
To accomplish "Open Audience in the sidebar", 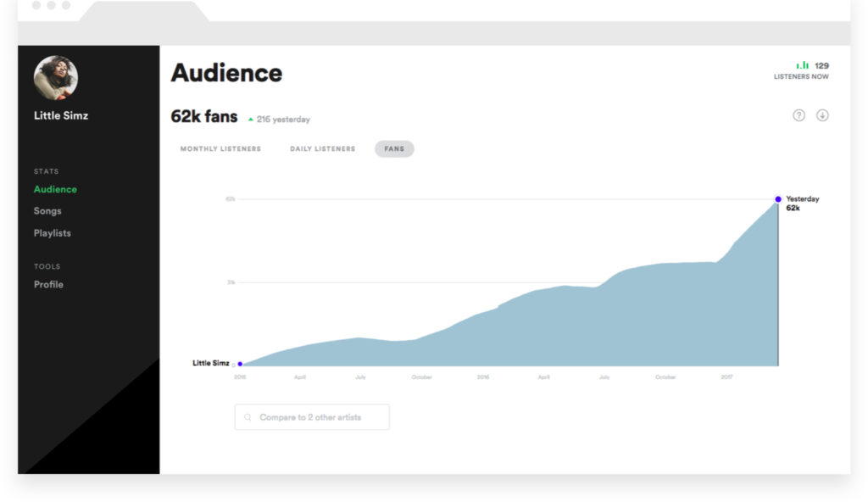I will 55,189.
